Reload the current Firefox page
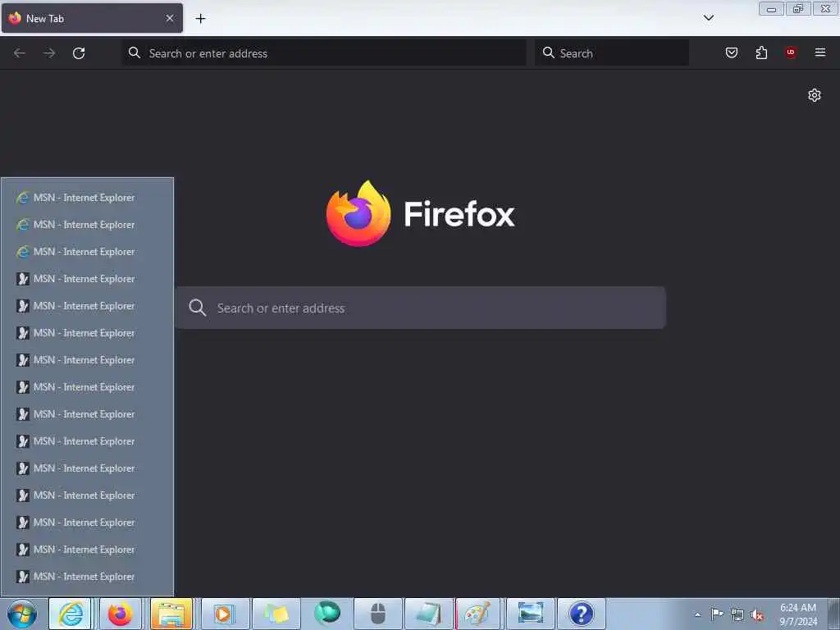The width and height of the screenshot is (840, 630). [x=79, y=53]
